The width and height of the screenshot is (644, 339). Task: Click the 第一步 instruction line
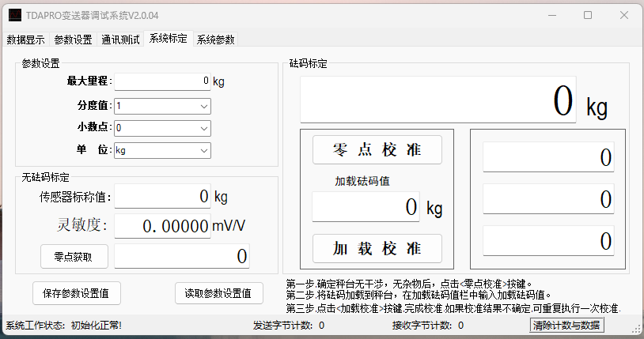409,284
